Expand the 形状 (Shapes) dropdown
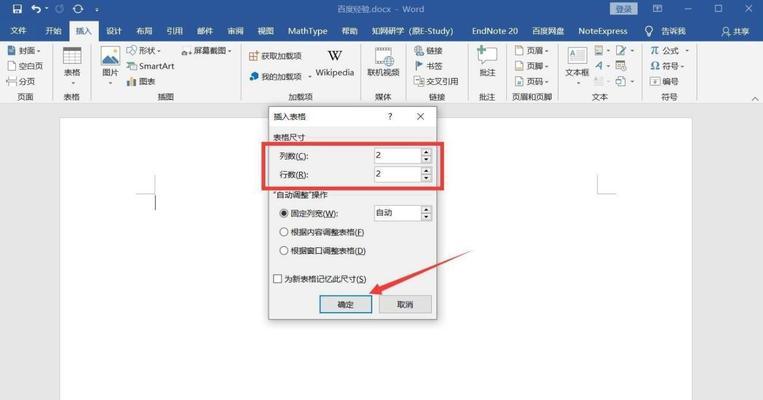The width and height of the screenshot is (763, 400). 150,50
